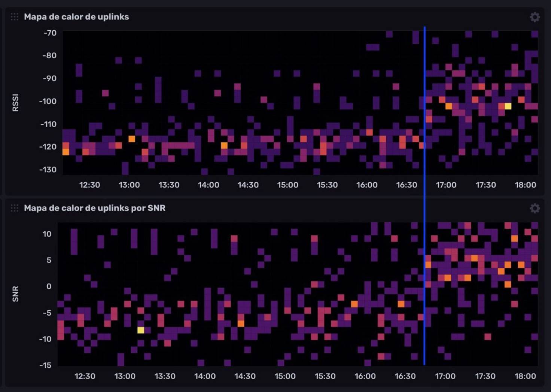551x392 pixels.
Task: Open settings gear of the SNR heatmap panel
Action: (535, 208)
